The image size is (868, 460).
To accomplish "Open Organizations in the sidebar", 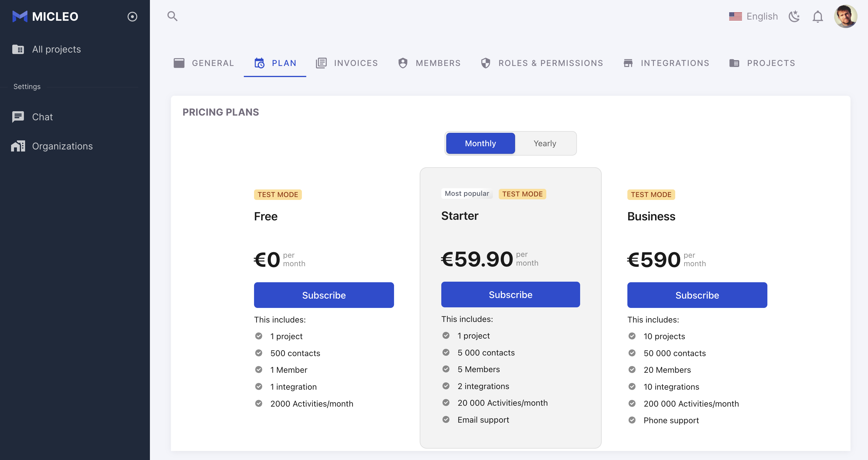I will tap(62, 146).
